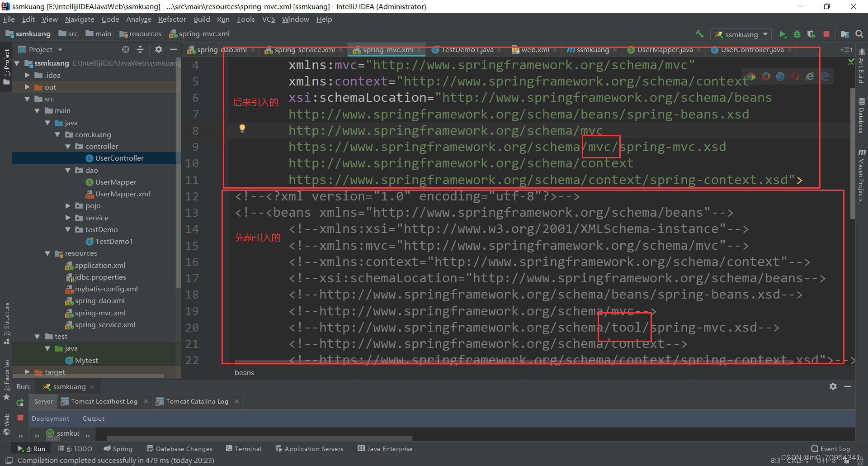Rerun the server in the Run panel

(x=20, y=402)
